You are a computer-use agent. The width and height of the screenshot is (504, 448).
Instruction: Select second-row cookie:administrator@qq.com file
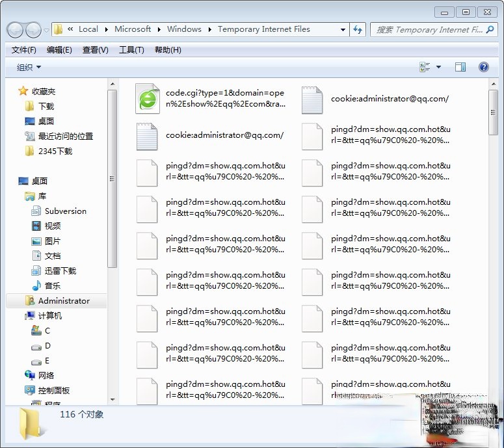[x=209, y=137]
